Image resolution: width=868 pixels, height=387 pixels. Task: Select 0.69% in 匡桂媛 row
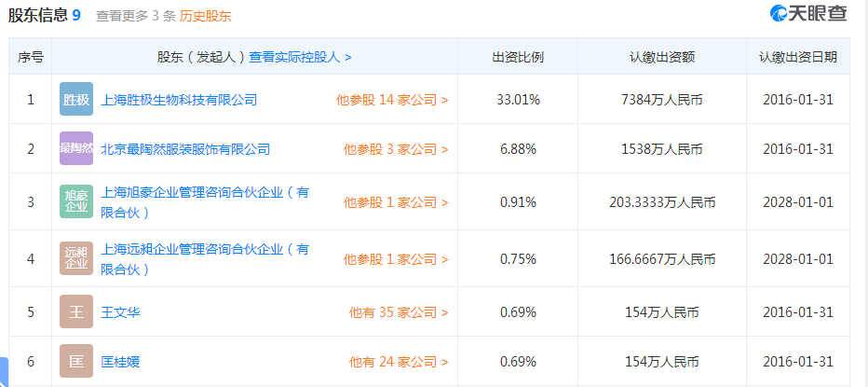[518, 362]
